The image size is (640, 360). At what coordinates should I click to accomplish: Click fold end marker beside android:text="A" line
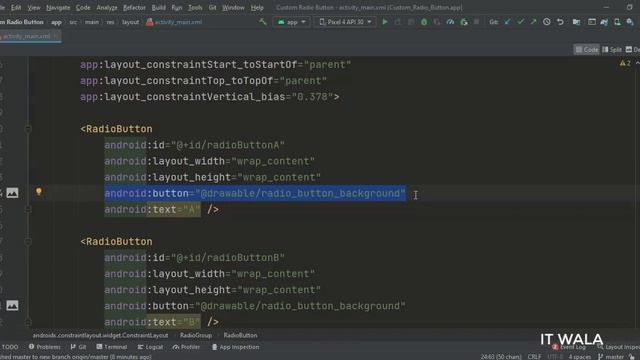pos(28,209)
